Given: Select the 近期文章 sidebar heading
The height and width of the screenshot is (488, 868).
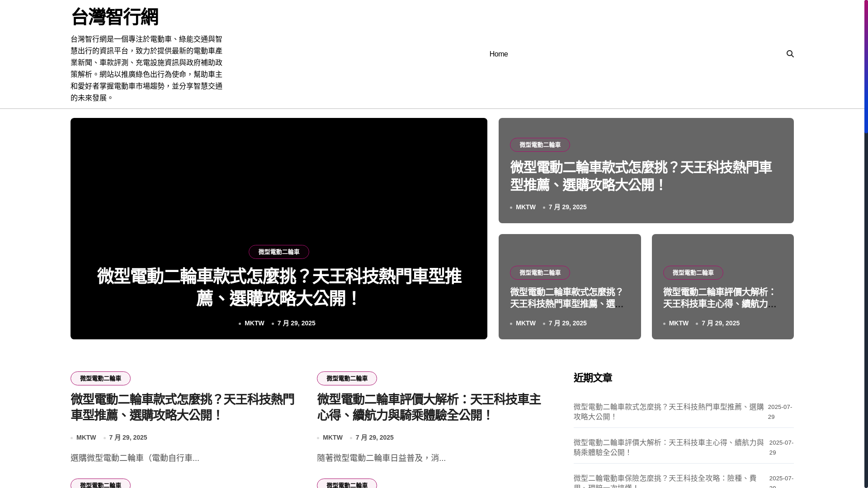Looking at the screenshot, I should (593, 378).
